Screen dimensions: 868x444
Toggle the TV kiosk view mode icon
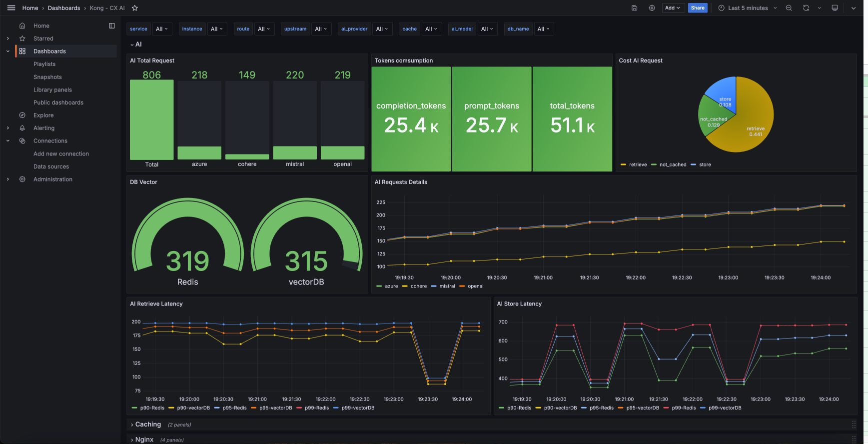pyautogui.click(x=835, y=8)
